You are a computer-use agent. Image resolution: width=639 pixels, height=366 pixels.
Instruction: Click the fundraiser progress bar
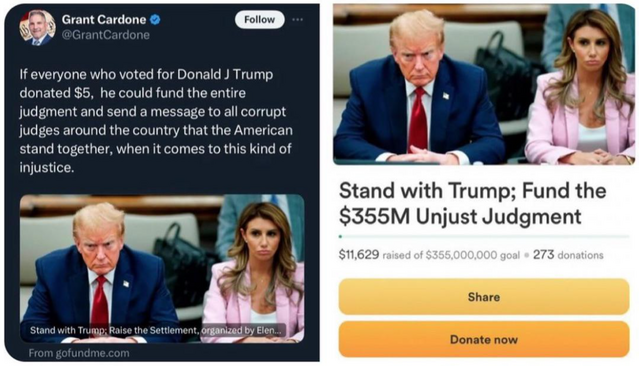[x=484, y=236]
